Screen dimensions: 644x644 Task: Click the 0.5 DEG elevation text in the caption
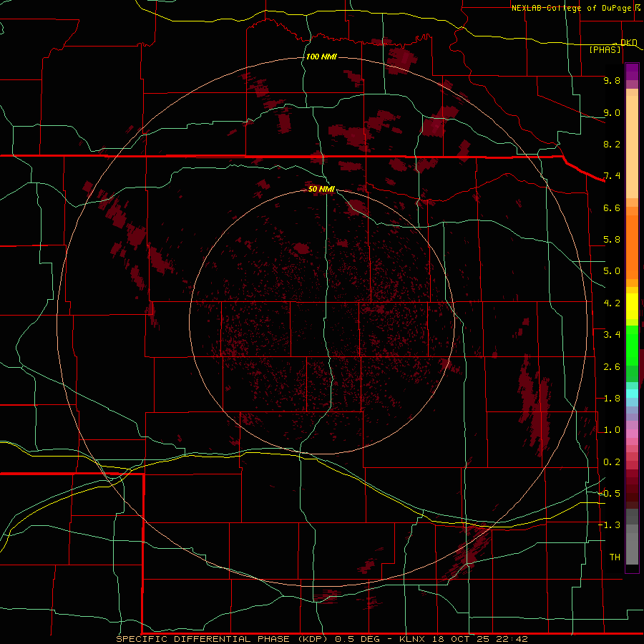click(358, 639)
